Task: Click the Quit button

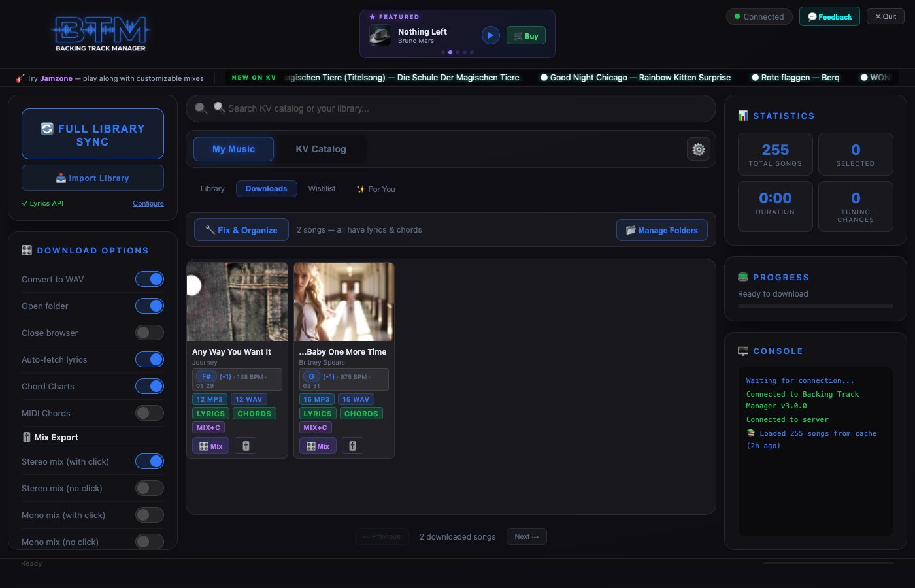Action: pyautogui.click(x=886, y=16)
